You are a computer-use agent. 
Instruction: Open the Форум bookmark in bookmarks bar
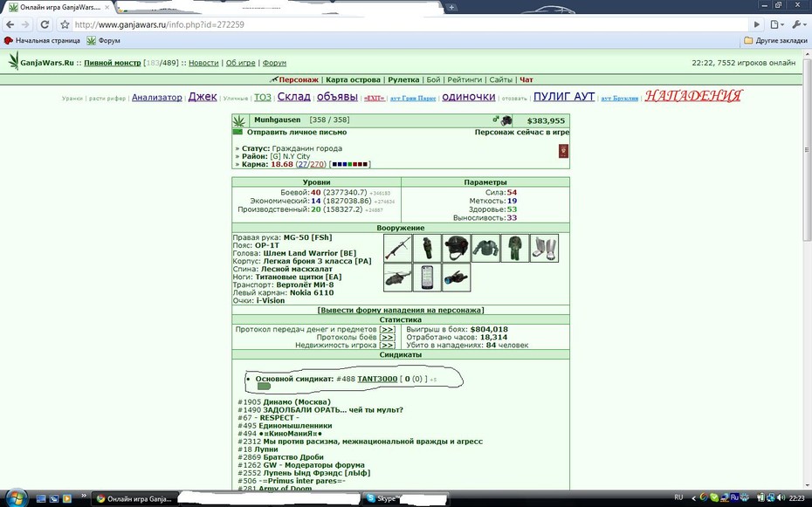coord(104,40)
